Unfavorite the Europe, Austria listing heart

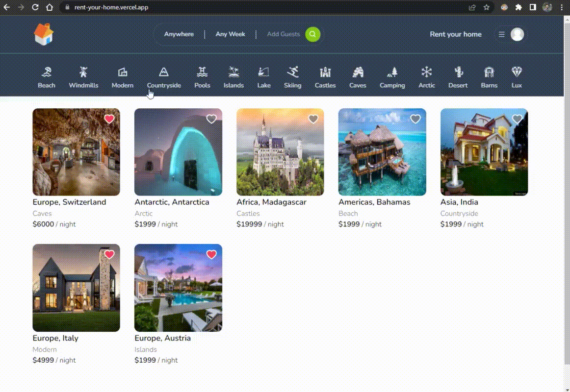click(x=211, y=254)
